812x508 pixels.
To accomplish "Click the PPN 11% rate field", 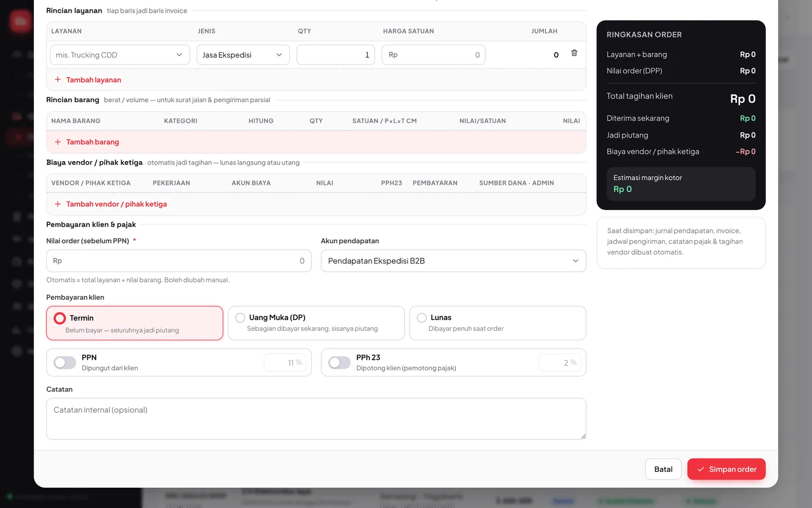I will click(x=285, y=362).
